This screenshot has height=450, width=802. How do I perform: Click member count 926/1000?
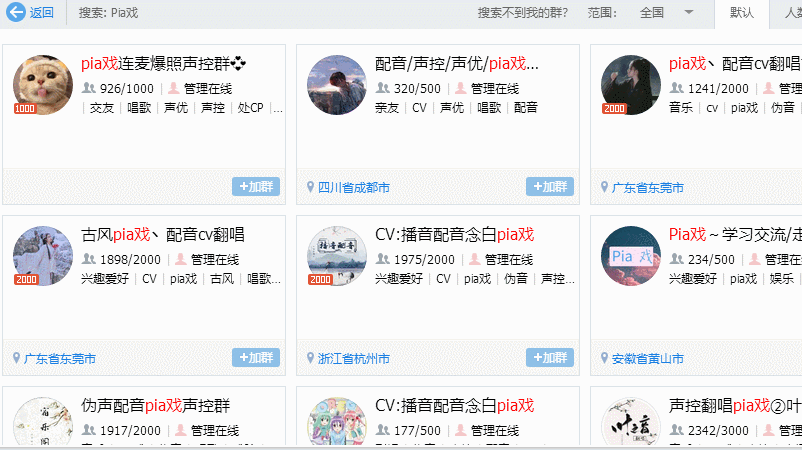click(x=127, y=89)
